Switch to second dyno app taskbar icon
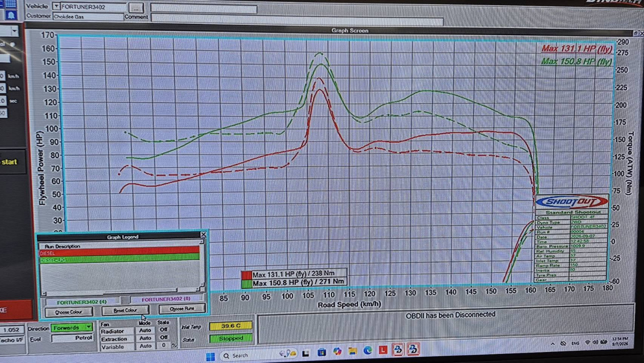Viewport: 644px width, 363px height. click(413, 348)
